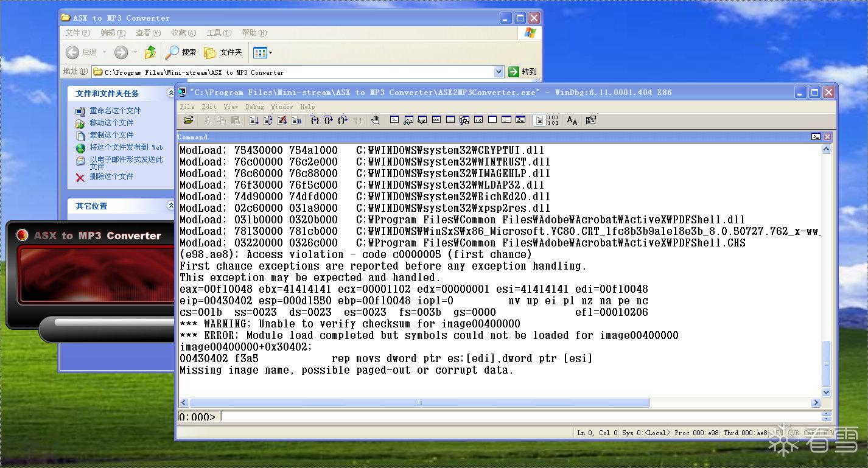
Task: Open the Command Browser toolbar icon
Action: click(520, 120)
